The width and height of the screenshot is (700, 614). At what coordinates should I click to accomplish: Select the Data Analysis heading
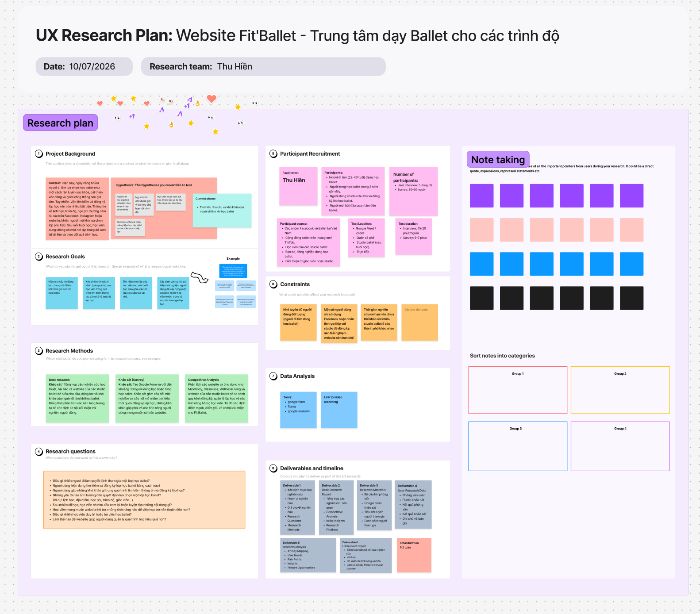[297, 376]
